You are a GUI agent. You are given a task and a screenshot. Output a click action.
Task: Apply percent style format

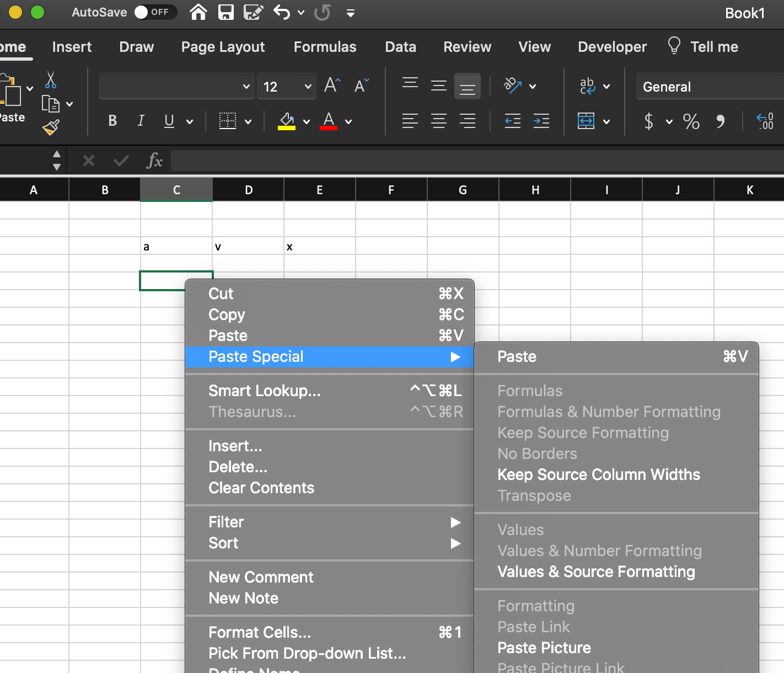pyautogui.click(x=691, y=121)
